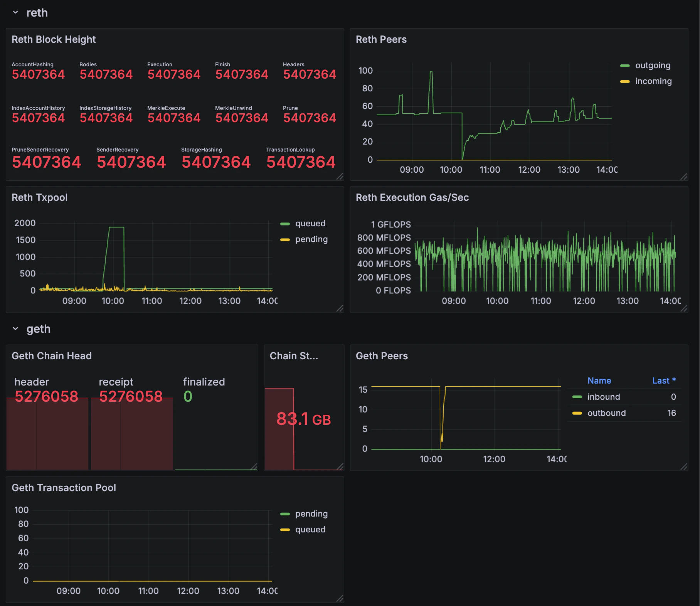The width and height of the screenshot is (700, 606).
Task: Toggle the queued series in Geth Transaction Pool
Action: tap(310, 529)
